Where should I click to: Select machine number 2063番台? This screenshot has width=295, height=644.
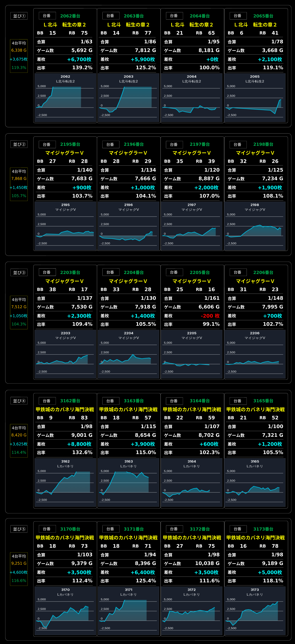click(x=134, y=16)
